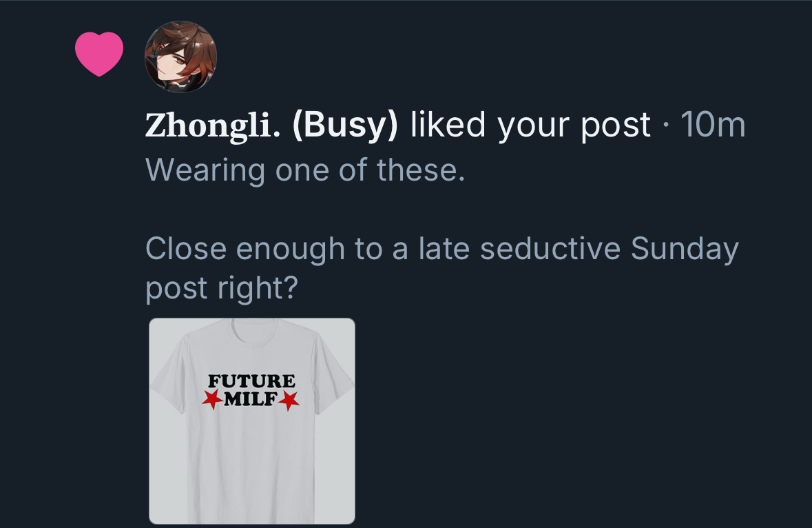Click the word "Sunday" in the post
The height and width of the screenshot is (528, 812).
(x=684, y=248)
